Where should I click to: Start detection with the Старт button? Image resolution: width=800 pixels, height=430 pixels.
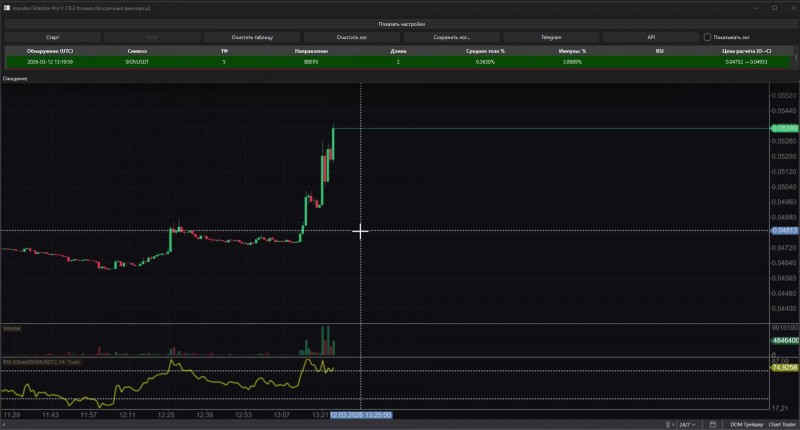coord(53,37)
